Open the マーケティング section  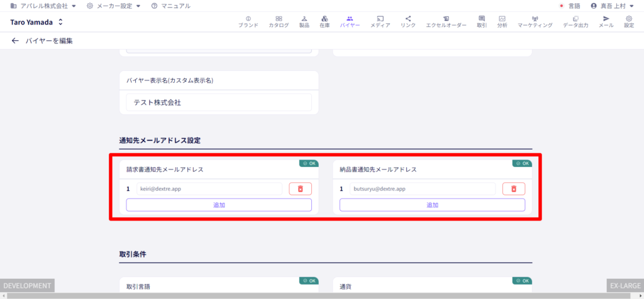coord(535,22)
